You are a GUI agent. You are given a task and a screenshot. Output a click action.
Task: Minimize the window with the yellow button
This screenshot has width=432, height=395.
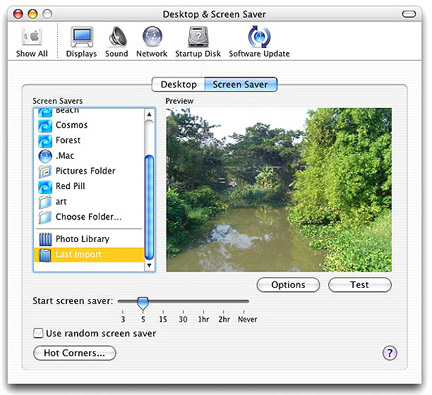33,14
